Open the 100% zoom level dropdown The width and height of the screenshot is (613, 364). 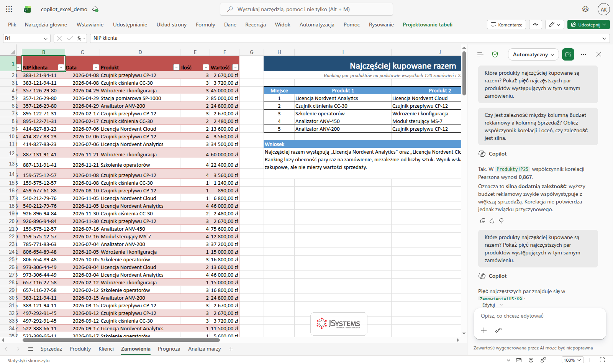point(573,360)
